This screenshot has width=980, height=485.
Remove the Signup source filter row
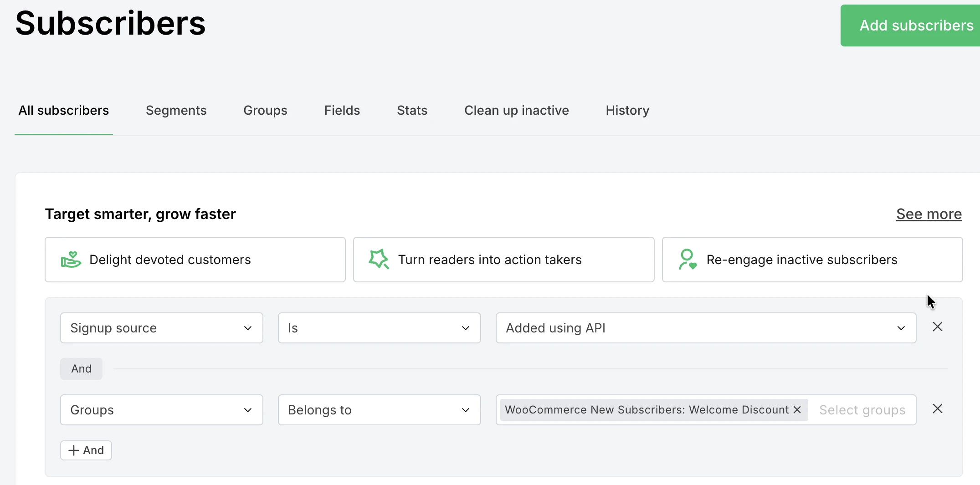click(937, 327)
